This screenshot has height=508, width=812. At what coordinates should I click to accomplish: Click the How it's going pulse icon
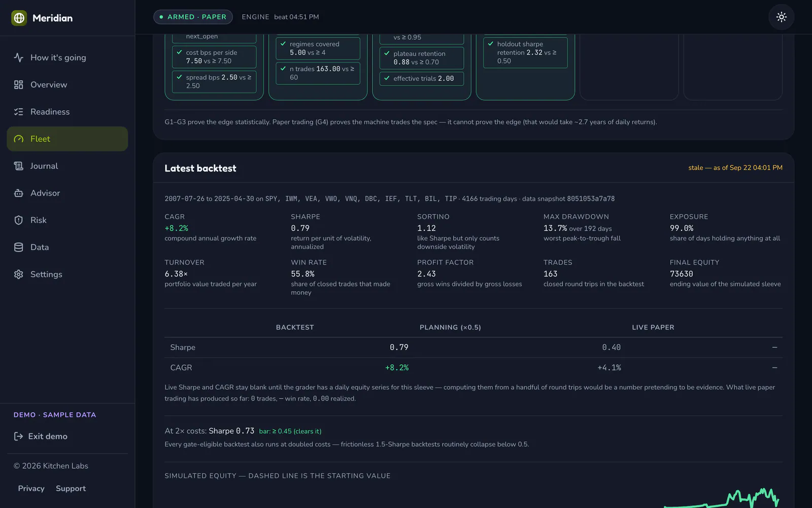click(x=19, y=57)
